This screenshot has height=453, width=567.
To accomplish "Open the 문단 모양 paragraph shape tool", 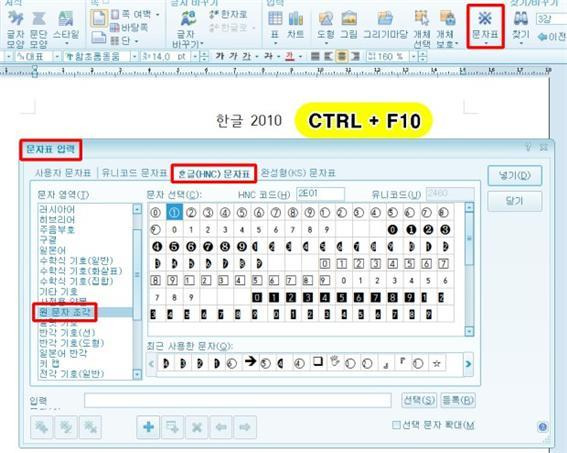I will point(38,29).
